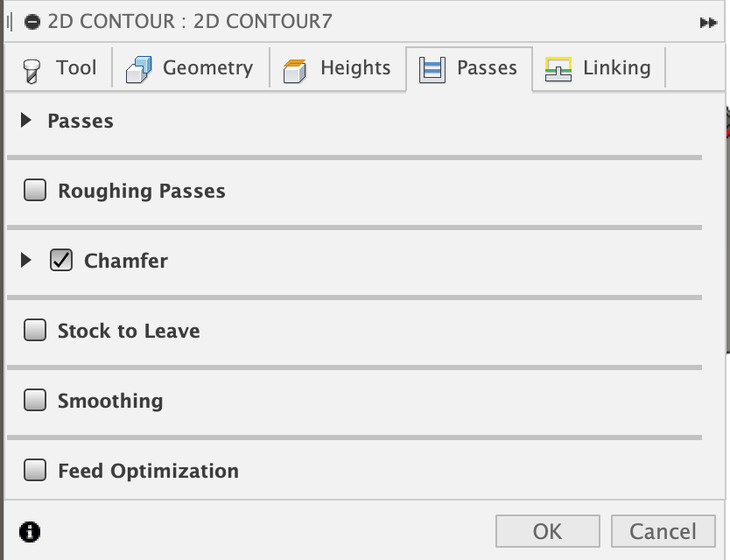This screenshot has width=730, height=560.
Task: Cancel the 2D Contour dialog
Action: click(x=663, y=530)
